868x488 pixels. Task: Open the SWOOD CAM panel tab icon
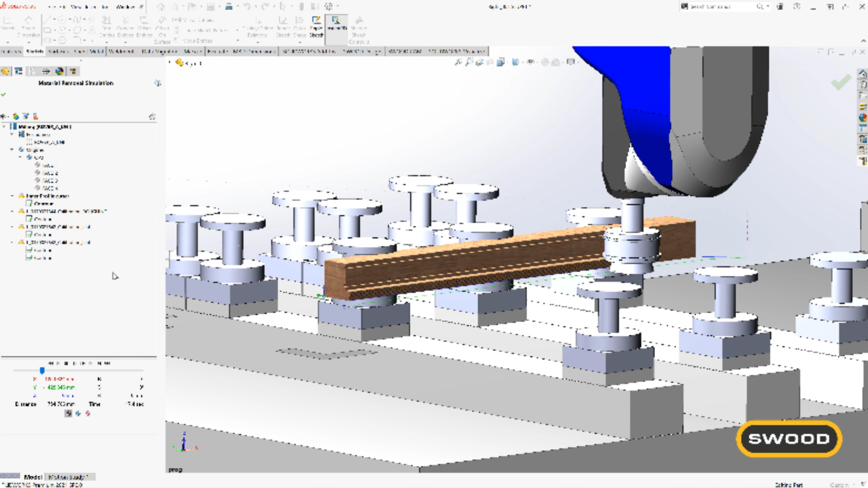pyautogui.click(x=73, y=71)
